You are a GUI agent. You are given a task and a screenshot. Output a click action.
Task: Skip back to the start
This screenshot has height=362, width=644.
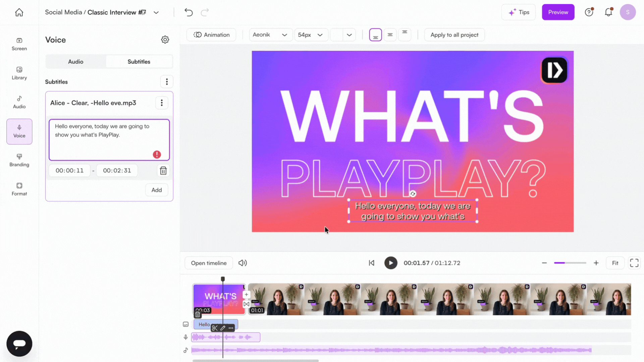pyautogui.click(x=372, y=263)
